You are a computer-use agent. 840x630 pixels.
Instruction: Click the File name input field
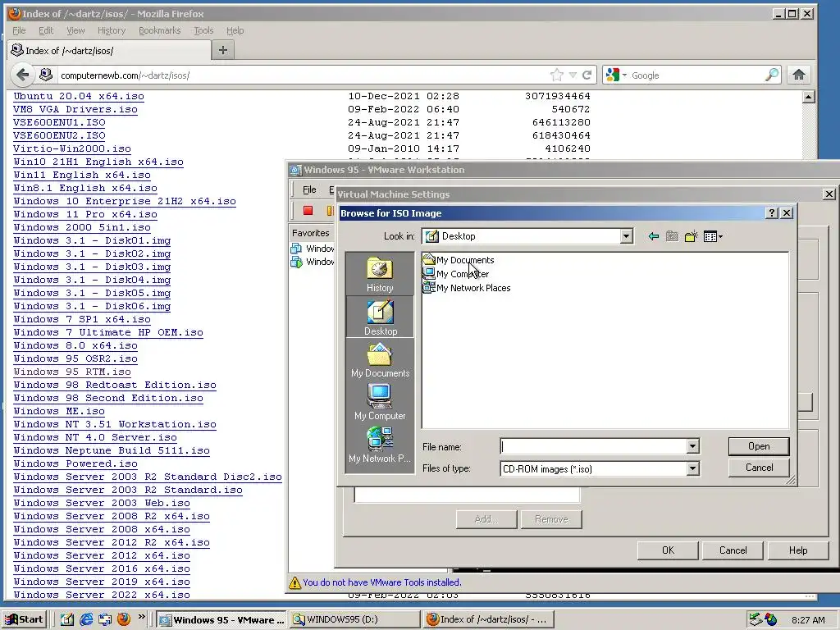point(594,446)
